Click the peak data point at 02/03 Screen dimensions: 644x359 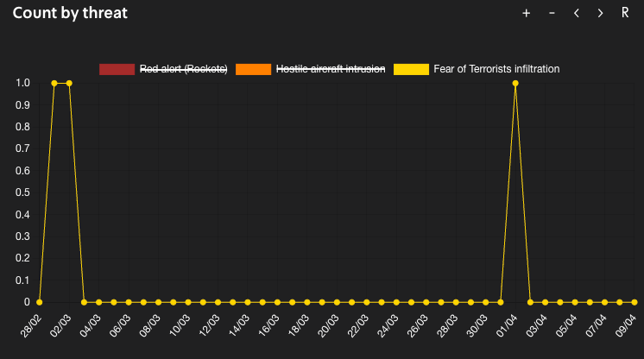click(x=69, y=84)
